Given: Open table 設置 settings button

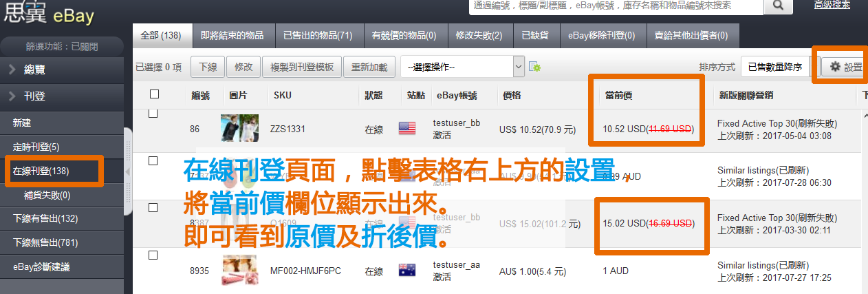Looking at the screenshot, I should tap(845, 67).
